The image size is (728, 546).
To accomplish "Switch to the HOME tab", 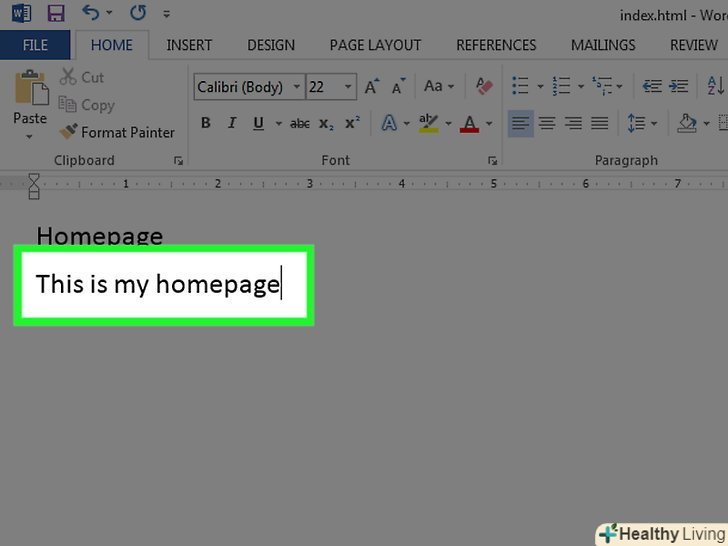I will click(x=111, y=45).
